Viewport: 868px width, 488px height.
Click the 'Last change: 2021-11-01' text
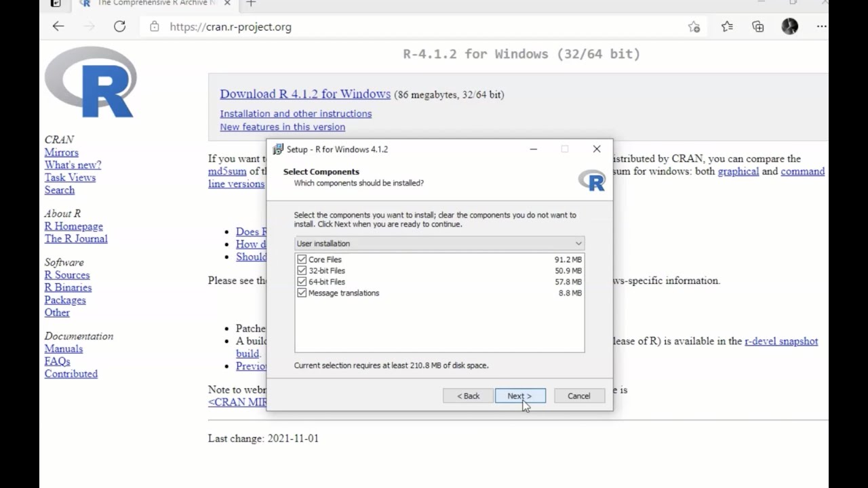point(263,439)
